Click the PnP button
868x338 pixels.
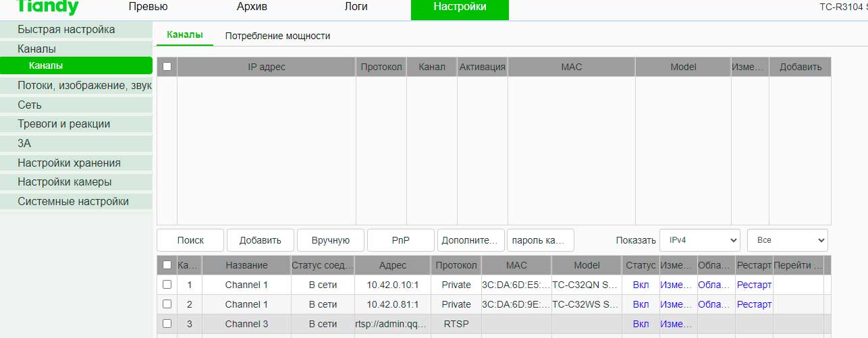tap(400, 240)
